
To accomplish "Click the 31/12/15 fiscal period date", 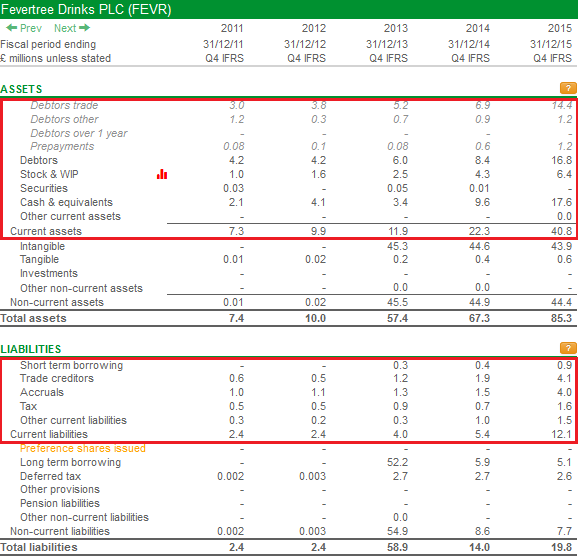I will coord(551,44).
